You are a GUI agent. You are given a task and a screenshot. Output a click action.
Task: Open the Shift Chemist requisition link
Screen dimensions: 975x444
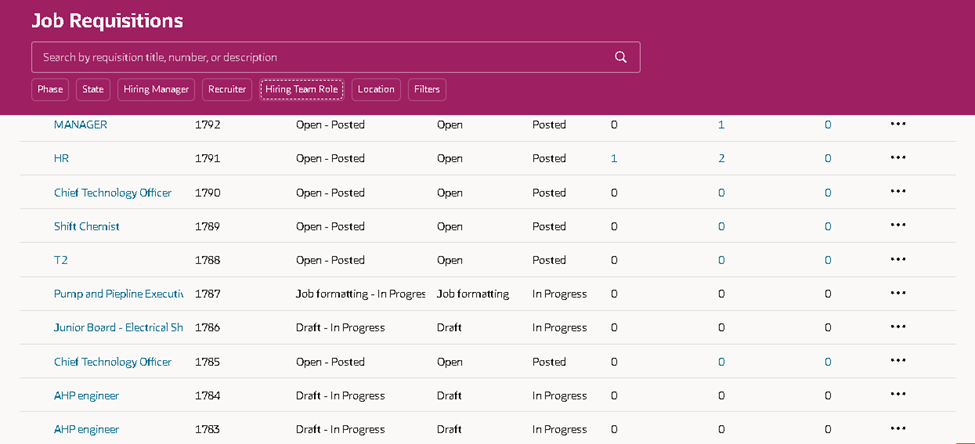[x=87, y=226]
